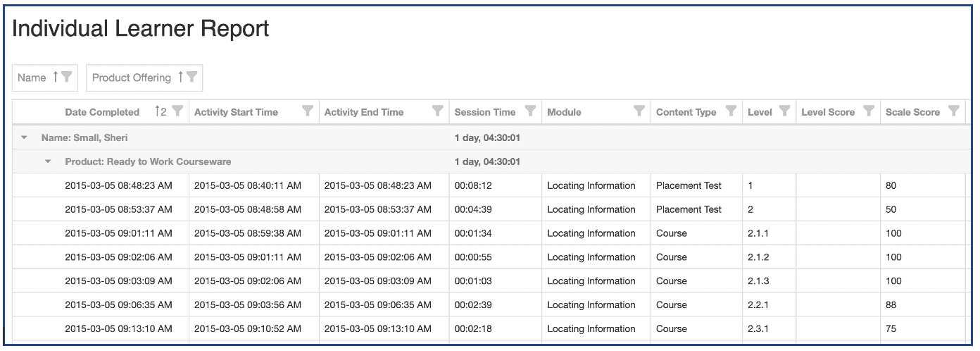Toggle sort arrow on Name group chip

pyautogui.click(x=55, y=78)
